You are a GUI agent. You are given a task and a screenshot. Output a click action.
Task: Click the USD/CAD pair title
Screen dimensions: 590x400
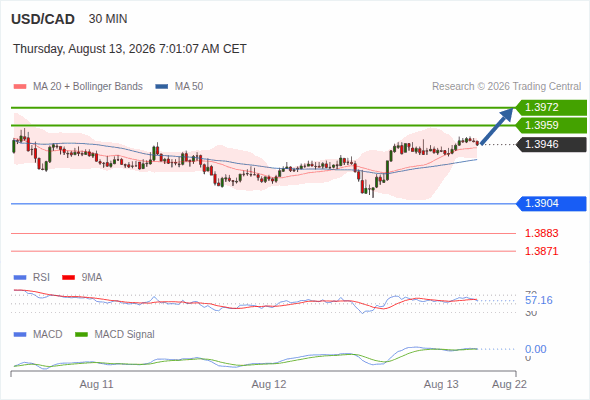[43, 19]
